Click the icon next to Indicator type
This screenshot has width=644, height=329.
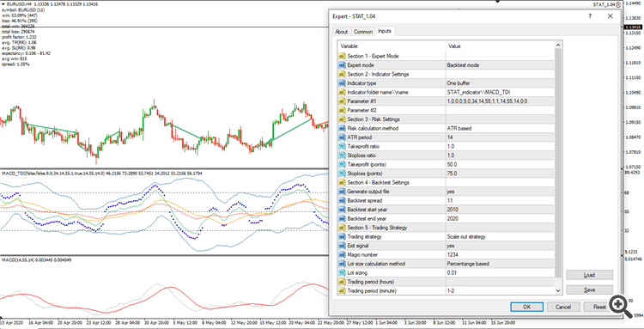tap(342, 83)
